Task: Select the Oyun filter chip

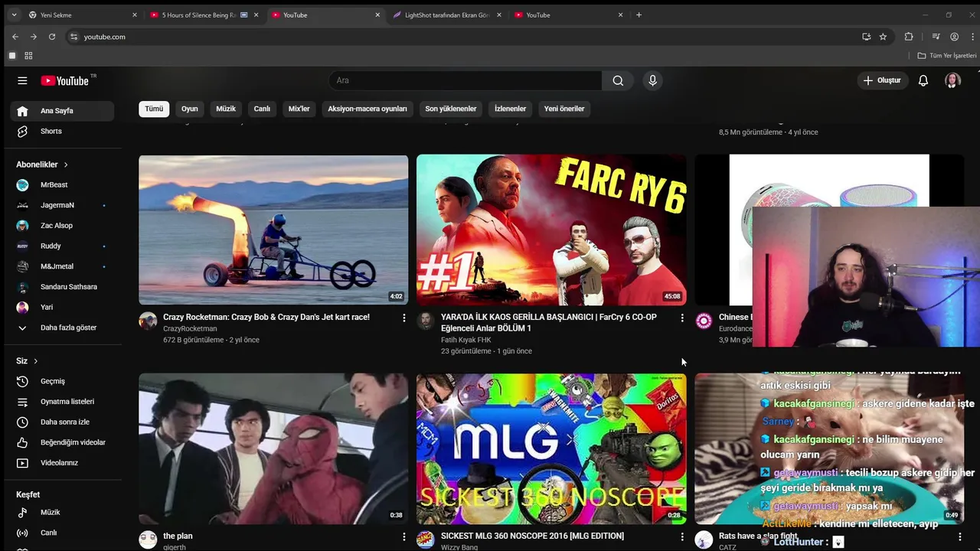Action: click(189, 109)
